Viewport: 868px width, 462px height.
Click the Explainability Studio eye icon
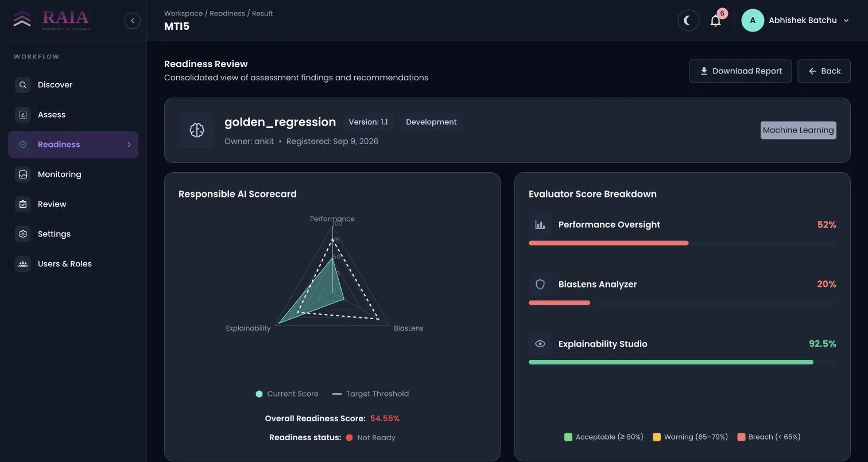[x=540, y=344]
